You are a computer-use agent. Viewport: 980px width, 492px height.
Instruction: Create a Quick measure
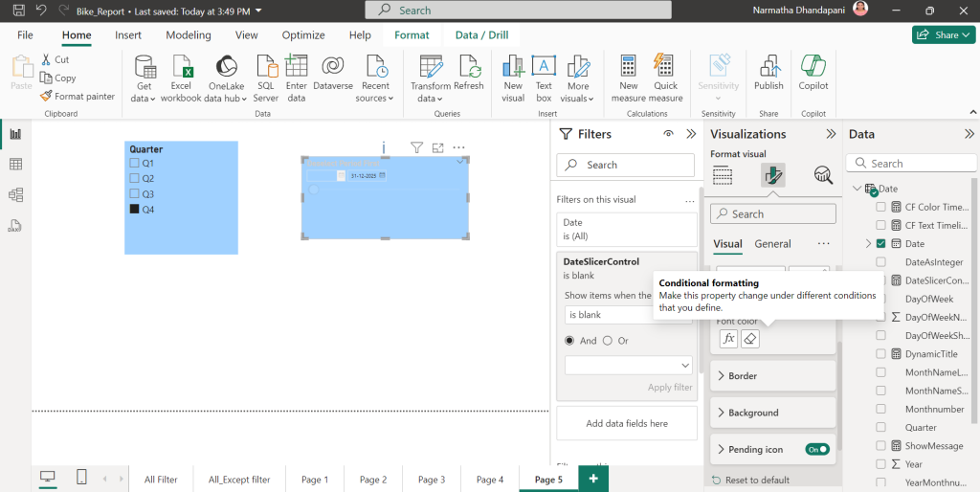[666, 78]
